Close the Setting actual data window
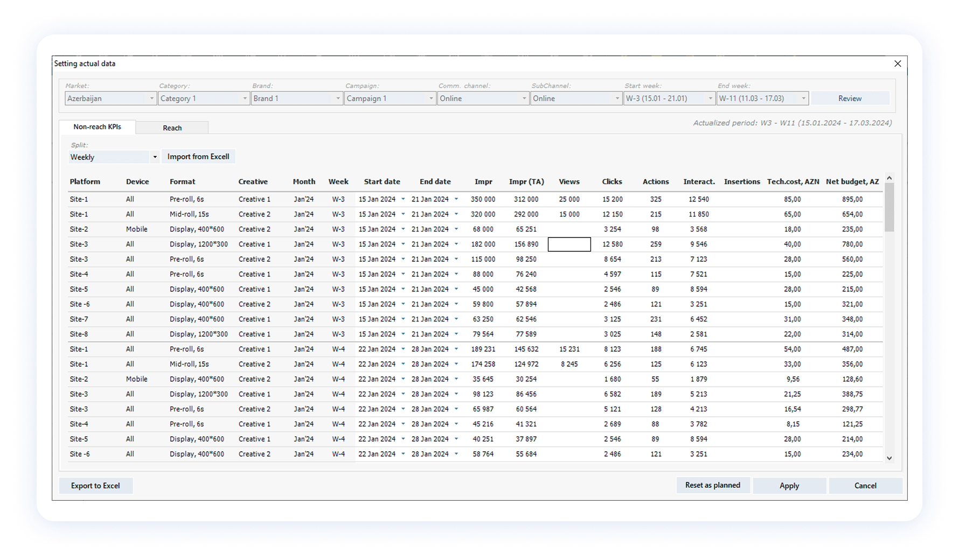The height and width of the screenshot is (560, 959). click(x=898, y=64)
